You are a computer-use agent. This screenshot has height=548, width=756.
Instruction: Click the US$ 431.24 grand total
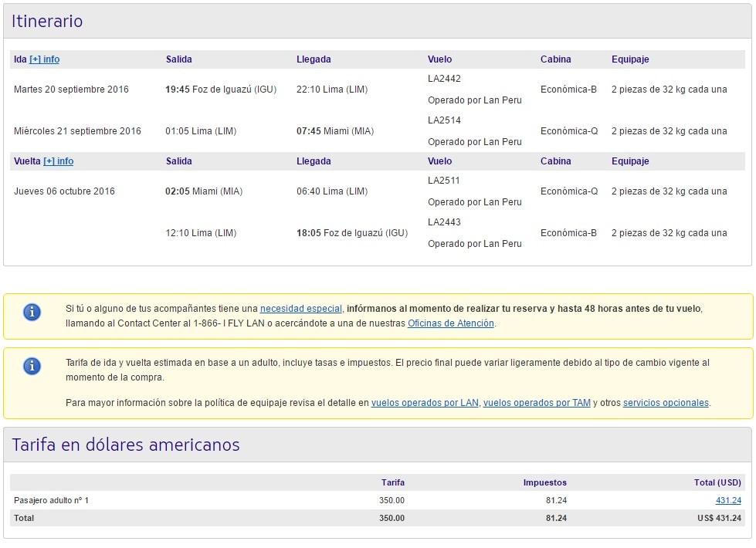click(x=719, y=518)
